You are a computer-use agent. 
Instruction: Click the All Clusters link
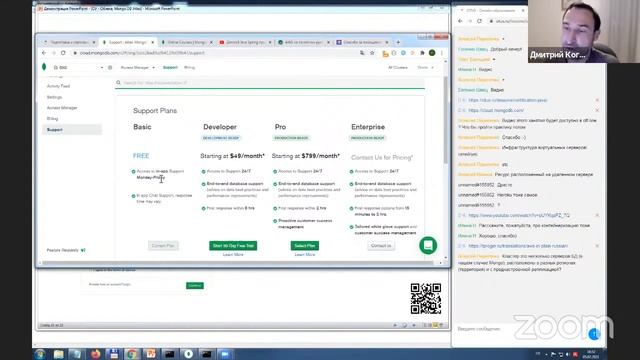coord(398,67)
